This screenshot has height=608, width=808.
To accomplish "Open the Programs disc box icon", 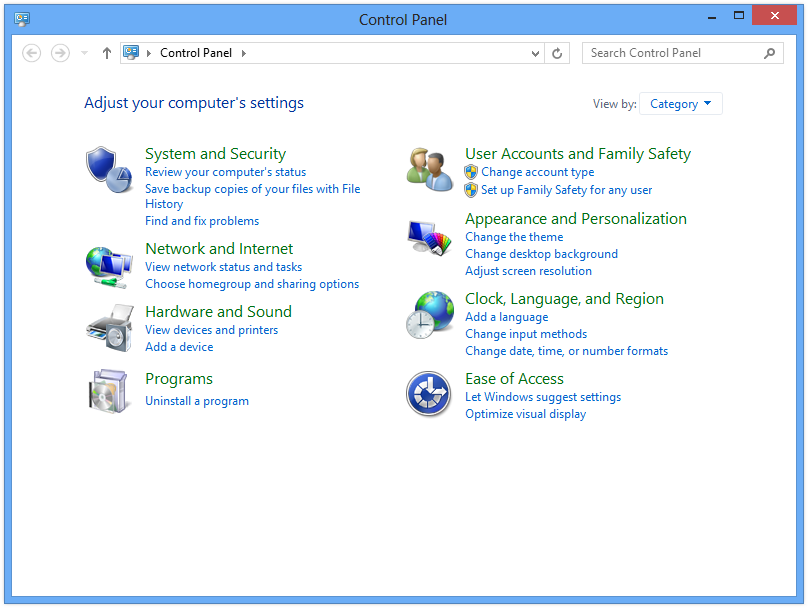I will point(108,391).
